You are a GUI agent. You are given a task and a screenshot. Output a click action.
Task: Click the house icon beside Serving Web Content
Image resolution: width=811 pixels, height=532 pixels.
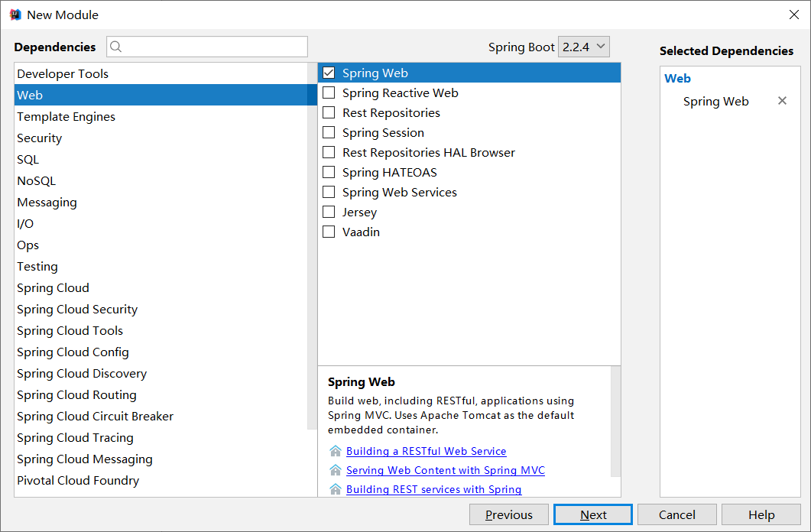pyautogui.click(x=335, y=470)
